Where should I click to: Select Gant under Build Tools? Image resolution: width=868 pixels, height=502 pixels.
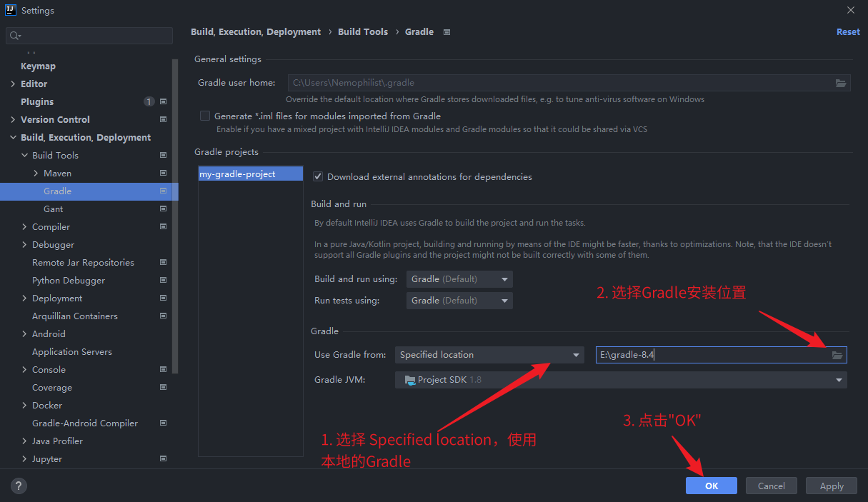point(53,209)
